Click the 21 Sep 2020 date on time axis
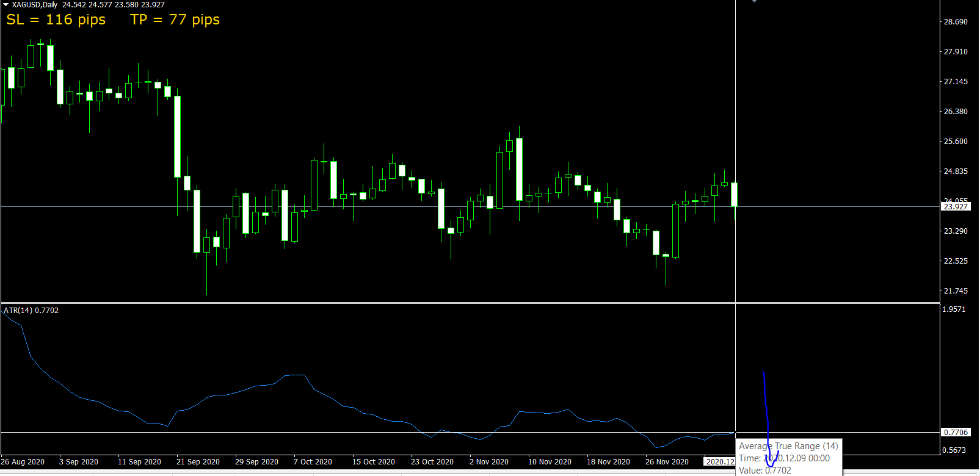This screenshot has height=476, width=980. point(198,461)
